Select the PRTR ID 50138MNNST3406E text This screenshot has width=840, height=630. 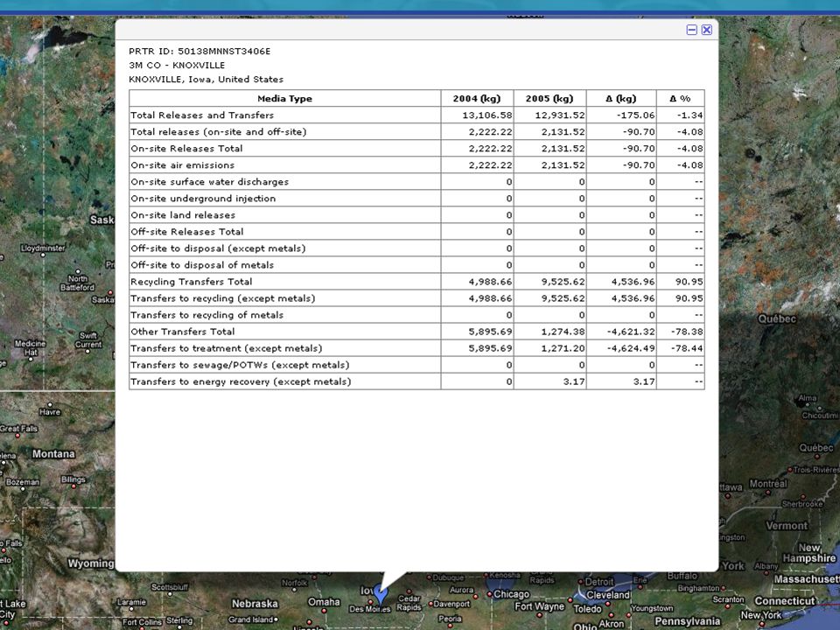(x=199, y=52)
